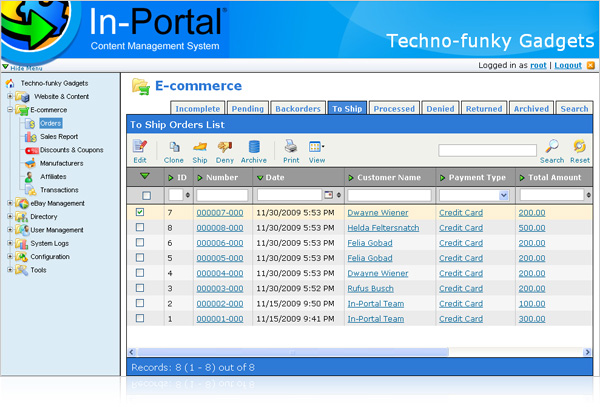The height and width of the screenshot is (407, 600).
Task: Click the calendar icon in Date filter
Action: tap(328, 195)
